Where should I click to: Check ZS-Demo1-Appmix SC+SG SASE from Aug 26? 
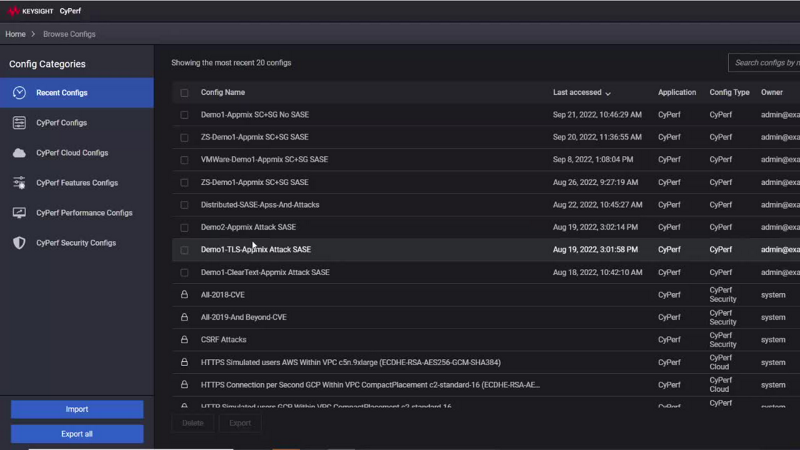(184, 183)
